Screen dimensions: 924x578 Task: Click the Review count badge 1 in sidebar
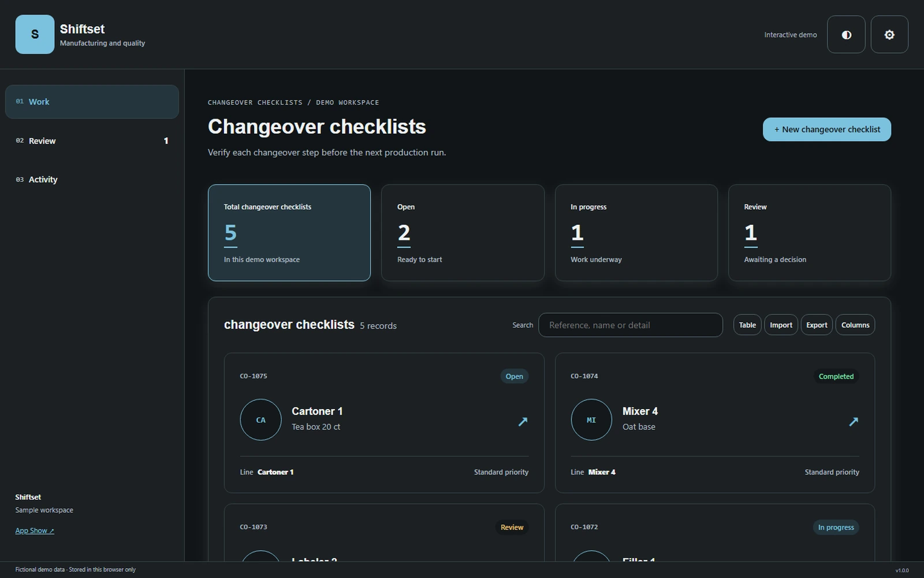(x=166, y=140)
